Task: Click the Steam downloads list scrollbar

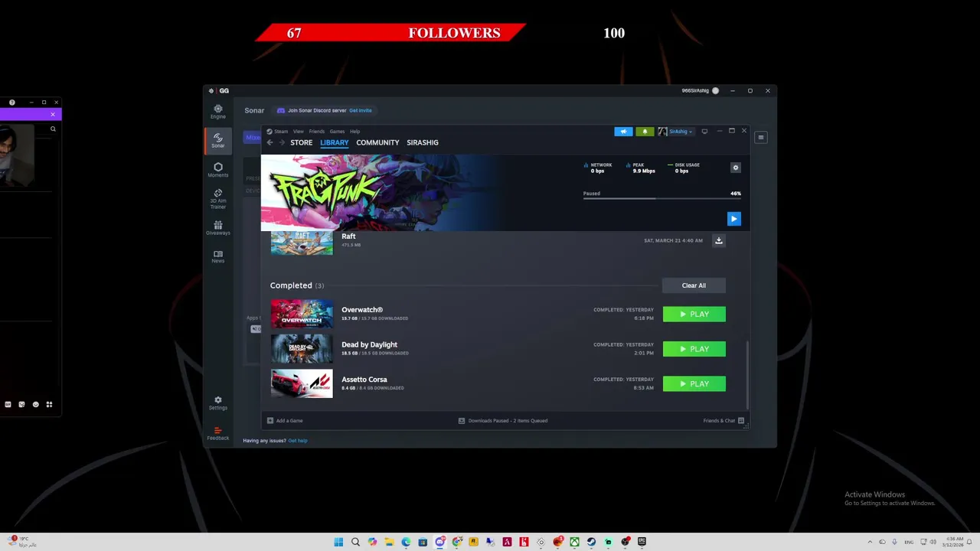Action: point(746,375)
